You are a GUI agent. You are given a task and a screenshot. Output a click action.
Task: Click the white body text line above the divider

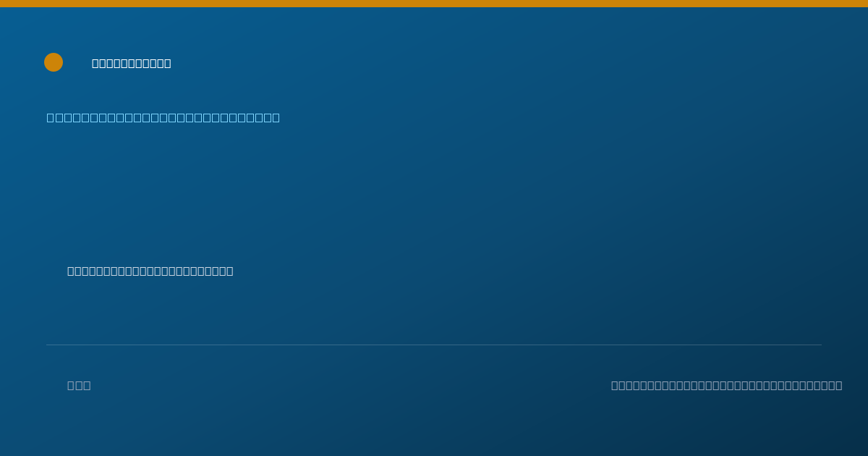[x=150, y=271]
